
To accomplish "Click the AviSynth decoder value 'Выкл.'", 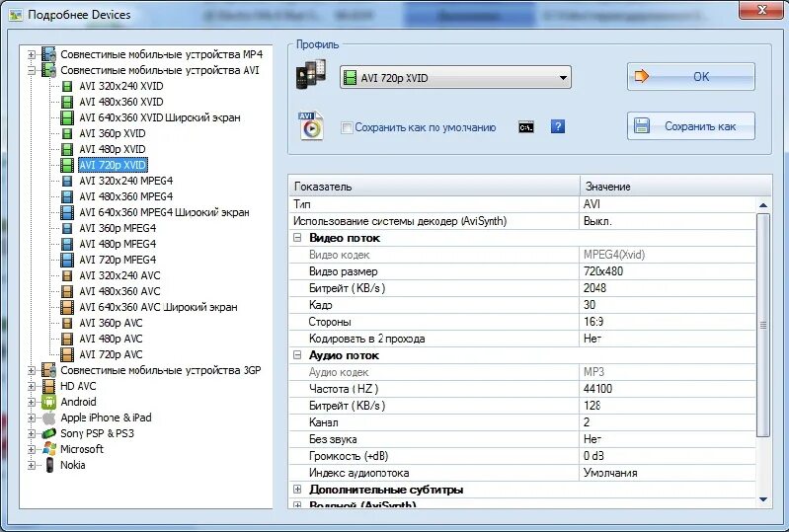I will coord(597,221).
